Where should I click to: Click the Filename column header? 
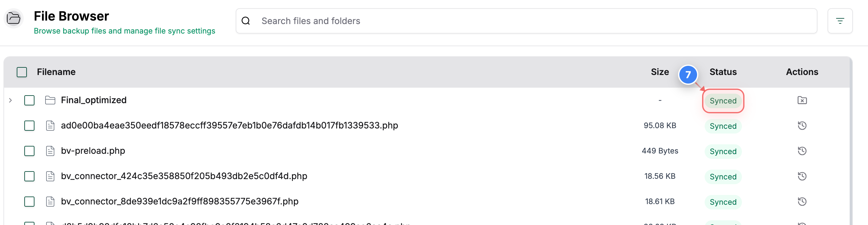[x=56, y=72]
